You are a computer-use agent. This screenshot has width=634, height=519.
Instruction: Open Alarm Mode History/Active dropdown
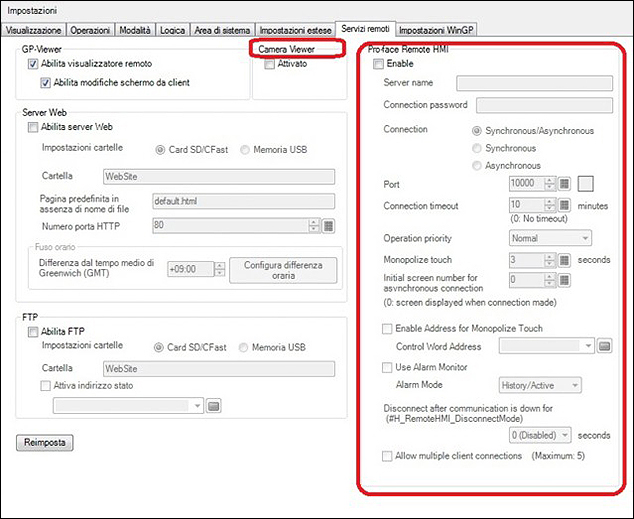coord(540,385)
